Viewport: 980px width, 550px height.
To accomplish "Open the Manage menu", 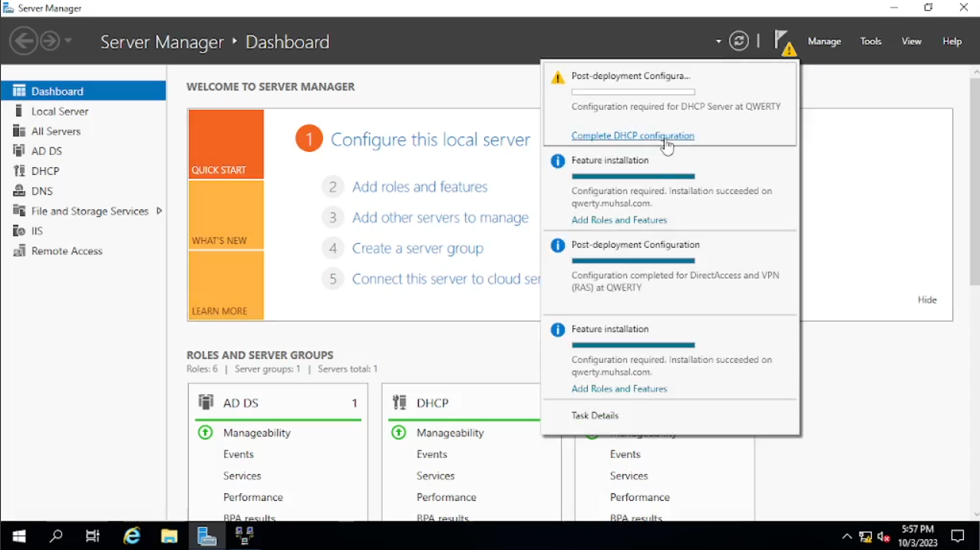I will (824, 41).
